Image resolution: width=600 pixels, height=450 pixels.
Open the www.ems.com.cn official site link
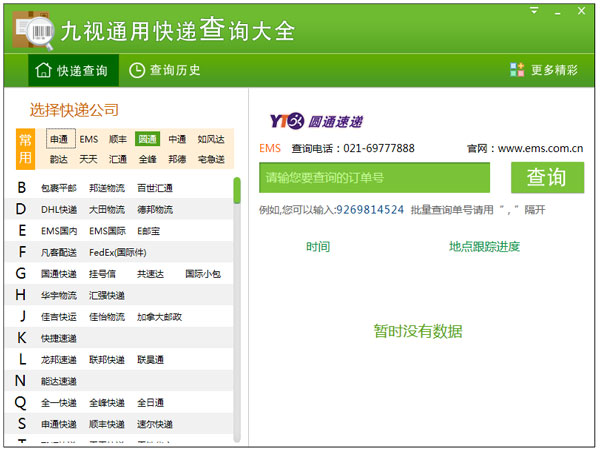(x=540, y=149)
